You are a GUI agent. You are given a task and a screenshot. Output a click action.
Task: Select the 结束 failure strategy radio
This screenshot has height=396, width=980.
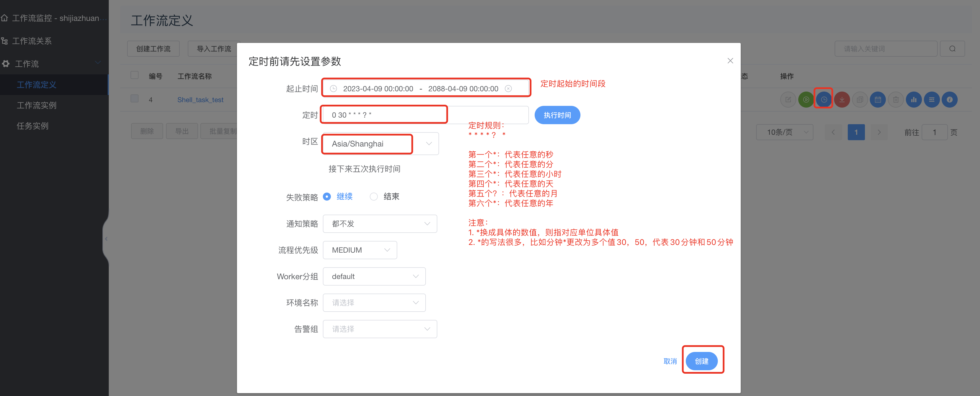(374, 197)
